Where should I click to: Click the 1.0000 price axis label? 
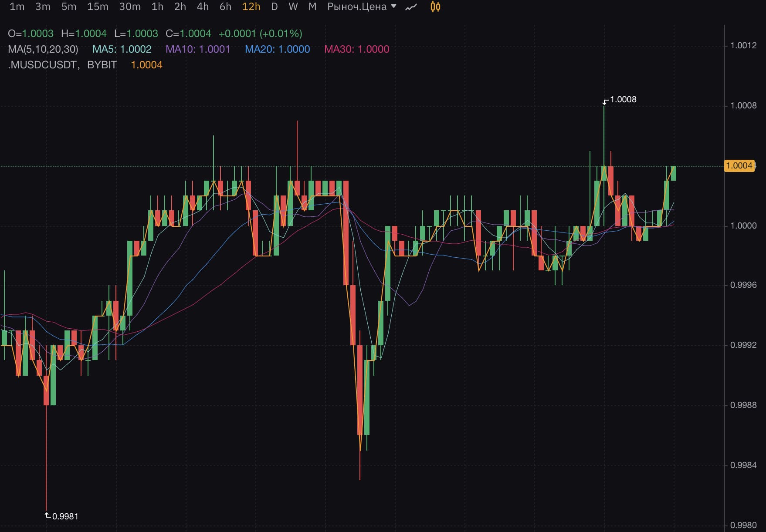tap(744, 226)
